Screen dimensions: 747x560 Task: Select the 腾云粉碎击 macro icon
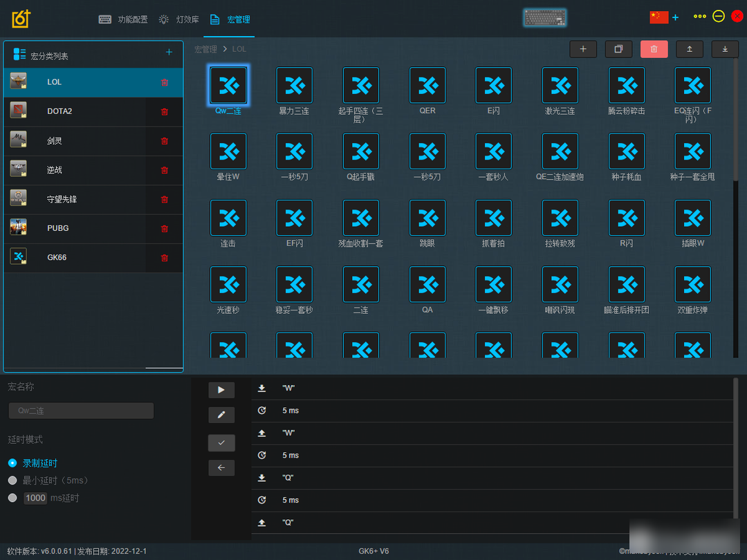tap(627, 85)
